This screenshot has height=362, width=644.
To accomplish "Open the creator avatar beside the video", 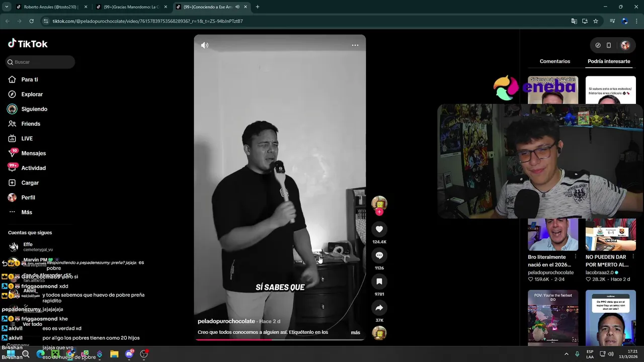I will pos(379,203).
